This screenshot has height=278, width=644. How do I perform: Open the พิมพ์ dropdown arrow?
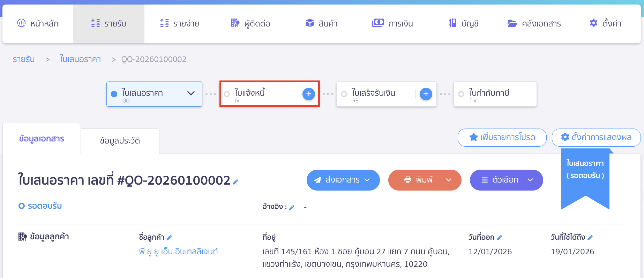point(448,180)
